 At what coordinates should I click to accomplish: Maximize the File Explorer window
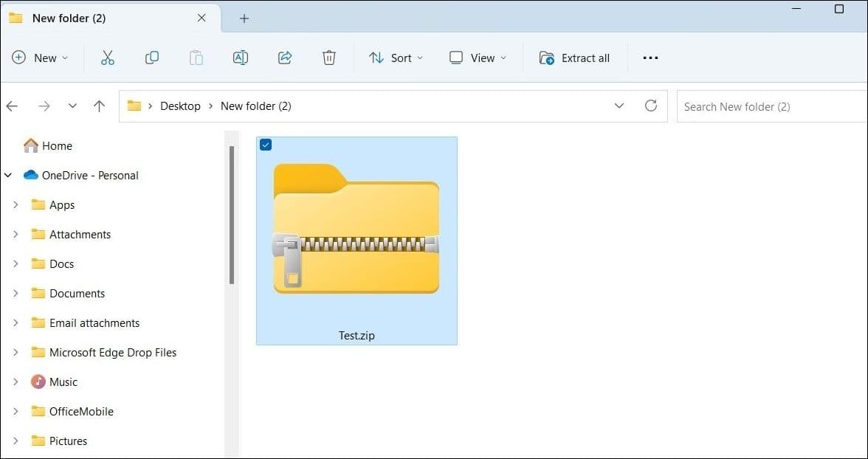pos(839,9)
